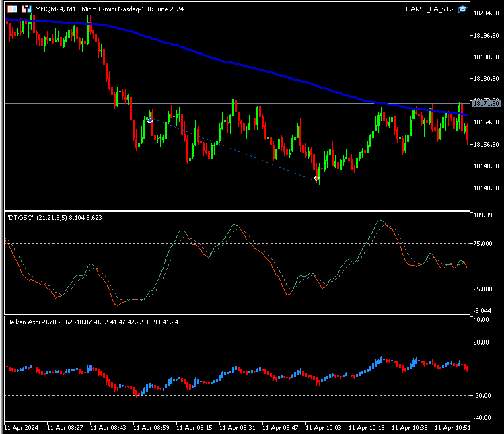Select the blue buy entry arrow marker

[x=149, y=120]
